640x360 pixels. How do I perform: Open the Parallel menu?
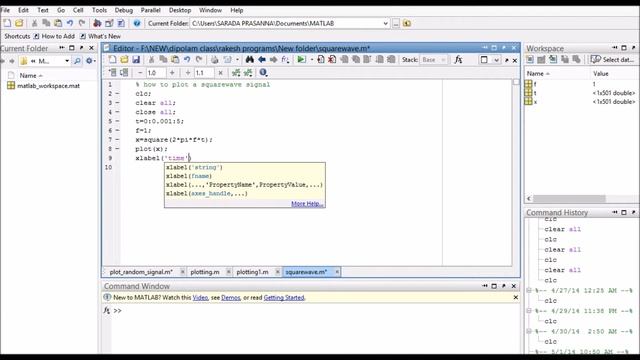151,10
